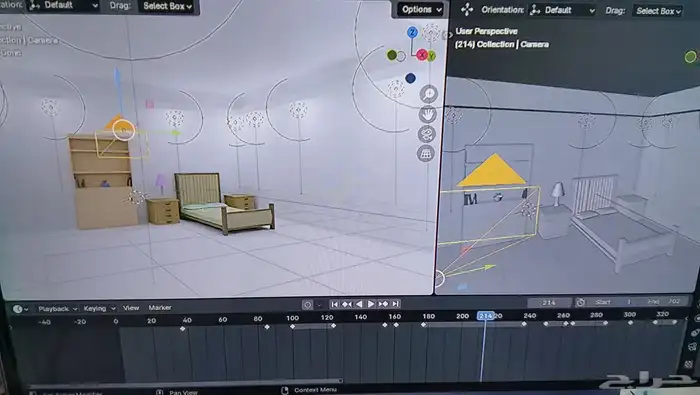Switch perspective/orthographic with the grid icon
The width and height of the screenshot is (700, 395).
(426, 154)
